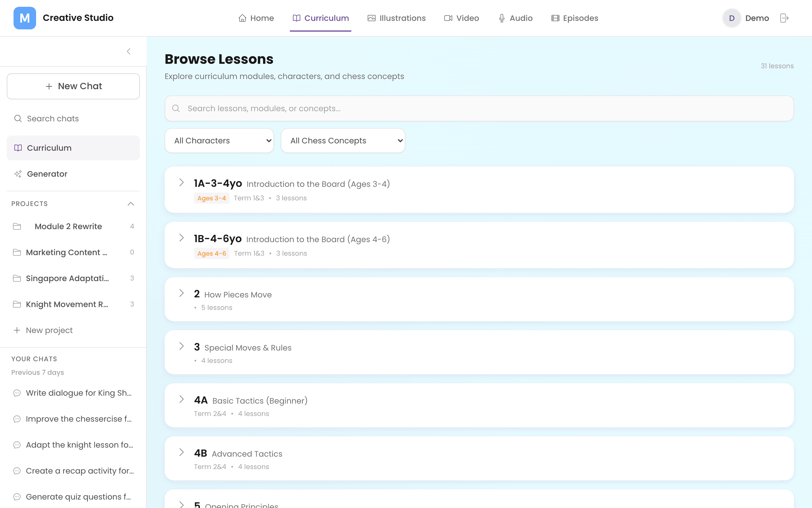Screen dimensions: 812x508
Task: Expand module 4A Basic Tactics
Action: point(182,399)
